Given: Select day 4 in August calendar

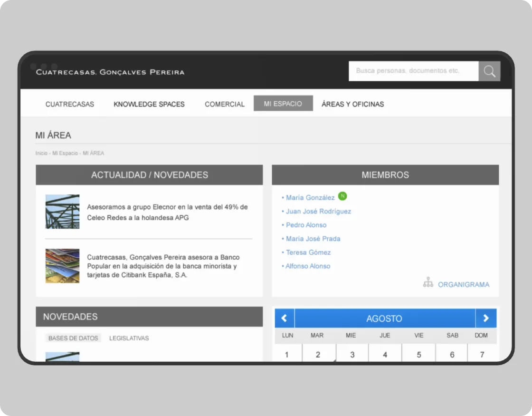Looking at the screenshot, I should [x=385, y=354].
